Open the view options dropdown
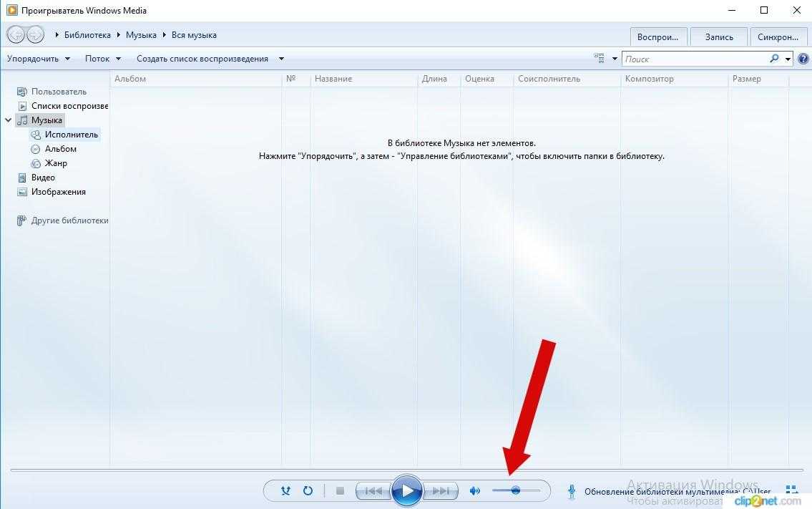The height and width of the screenshot is (509, 812). (614, 59)
